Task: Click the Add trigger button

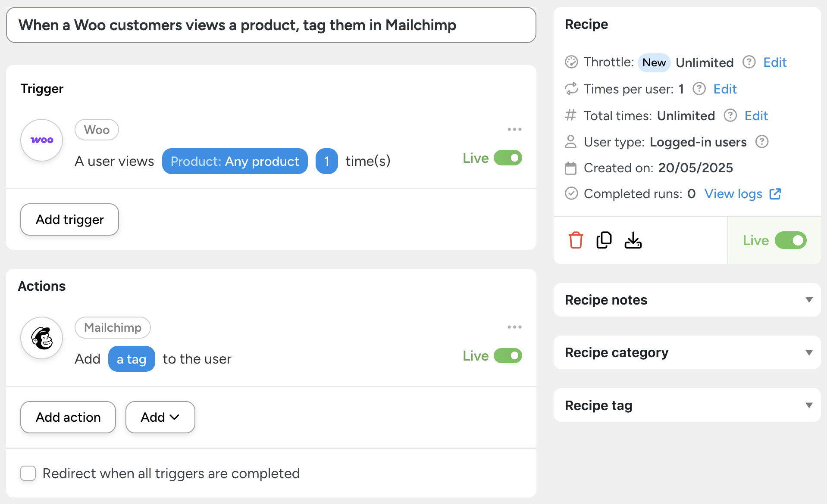Action: [x=69, y=220]
